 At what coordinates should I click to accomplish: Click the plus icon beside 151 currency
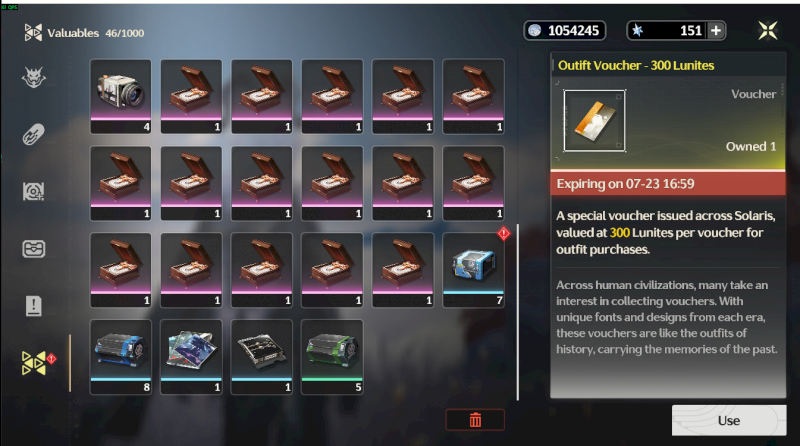(x=716, y=31)
